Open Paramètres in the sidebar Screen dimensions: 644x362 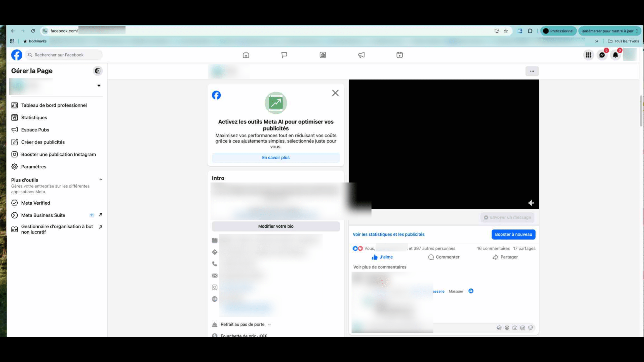point(33,167)
